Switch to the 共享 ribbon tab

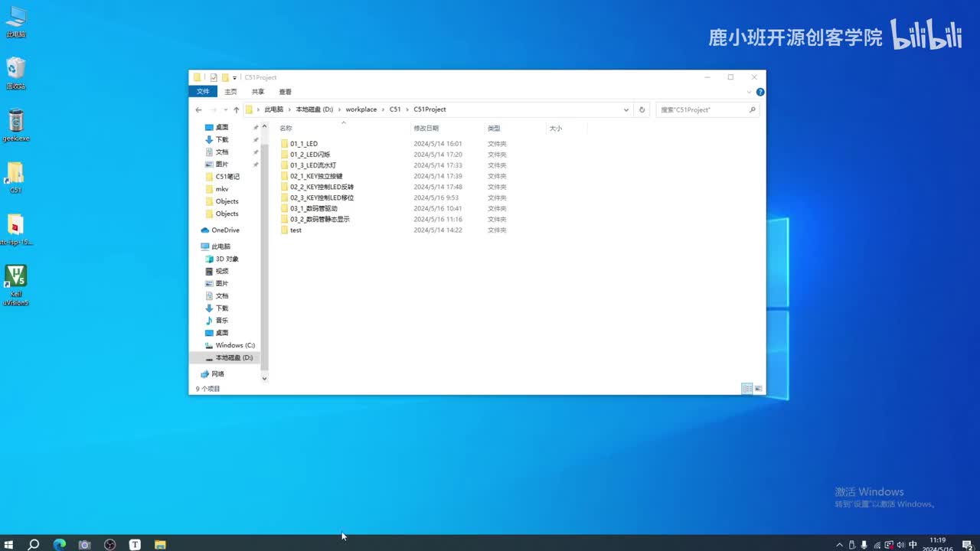[258, 92]
